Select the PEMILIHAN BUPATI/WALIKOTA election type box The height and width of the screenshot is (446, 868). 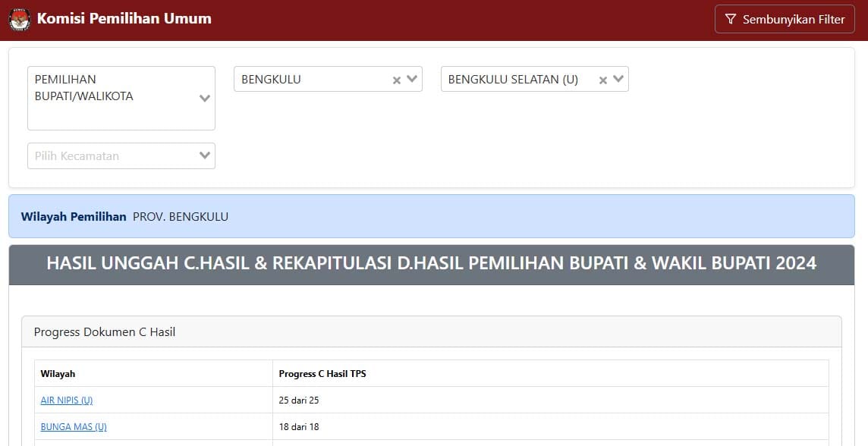(x=114, y=97)
